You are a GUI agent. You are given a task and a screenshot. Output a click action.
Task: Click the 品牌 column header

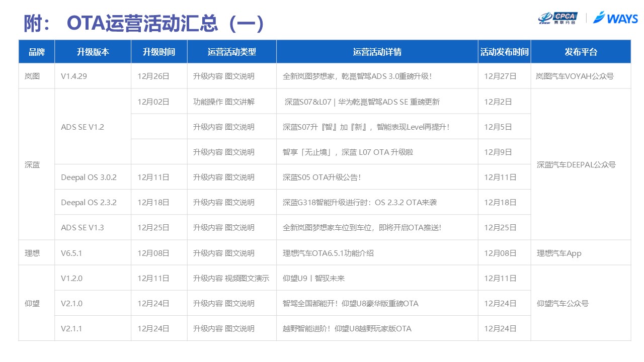pos(37,51)
